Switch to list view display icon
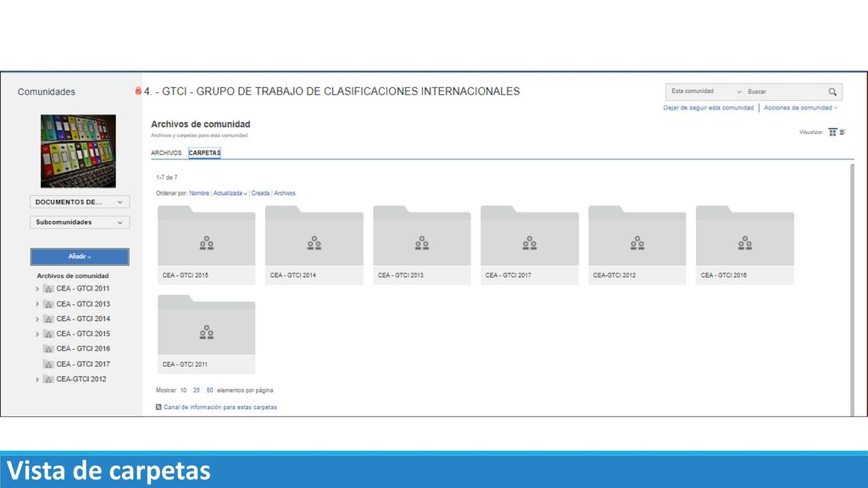The height and width of the screenshot is (488, 868). [x=843, y=132]
